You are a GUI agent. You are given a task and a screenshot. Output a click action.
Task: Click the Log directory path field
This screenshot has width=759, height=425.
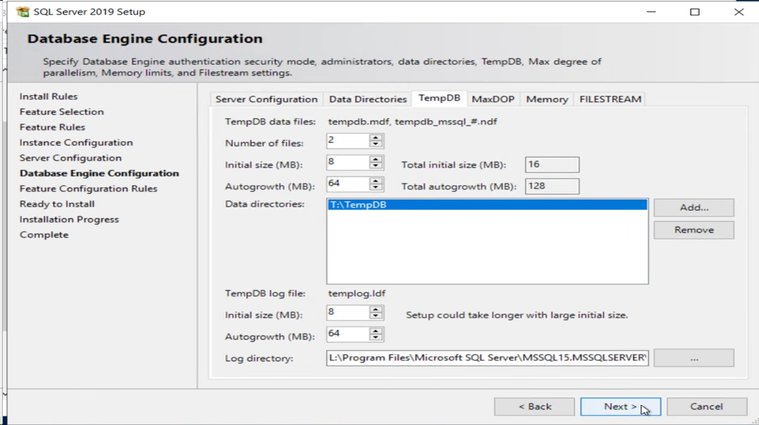pos(487,358)
